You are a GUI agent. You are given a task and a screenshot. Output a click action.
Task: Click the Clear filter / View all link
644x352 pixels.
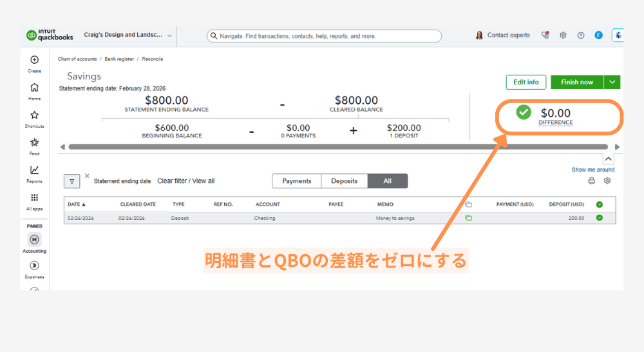point(185,181)
